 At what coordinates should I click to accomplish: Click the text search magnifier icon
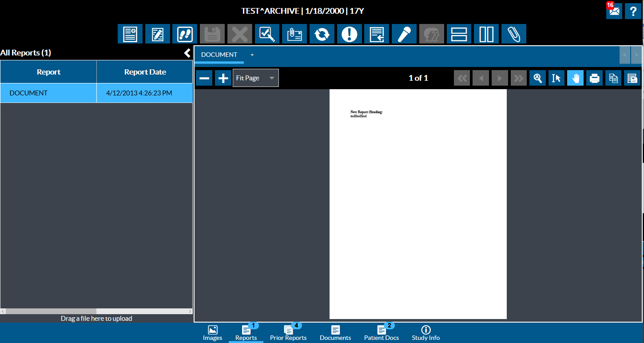tap(537, 78)
